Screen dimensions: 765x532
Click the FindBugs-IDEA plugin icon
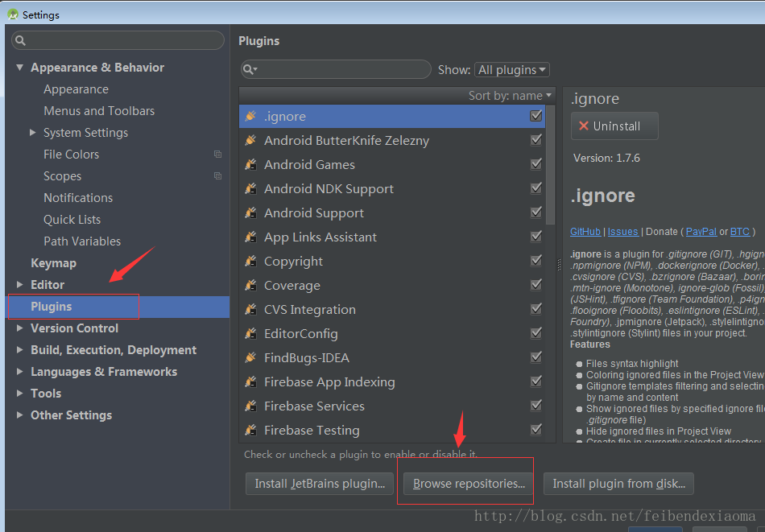click(x=250, y=358)
